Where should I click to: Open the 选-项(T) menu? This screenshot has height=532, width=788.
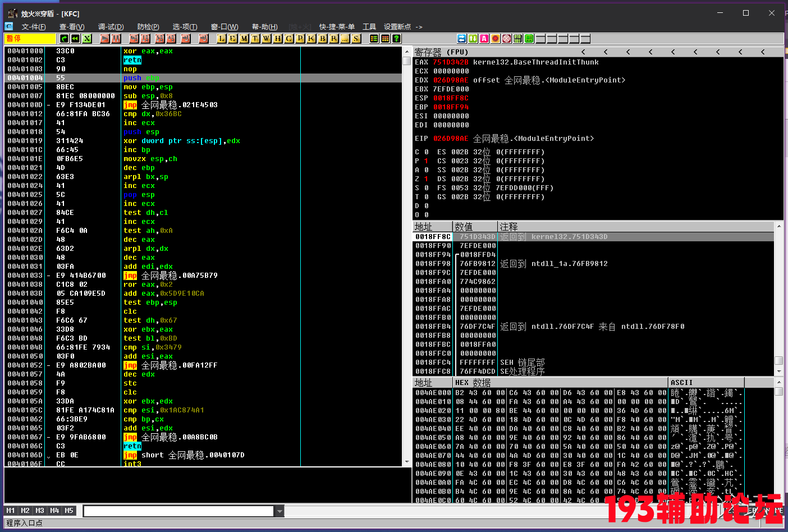point(185,26)
